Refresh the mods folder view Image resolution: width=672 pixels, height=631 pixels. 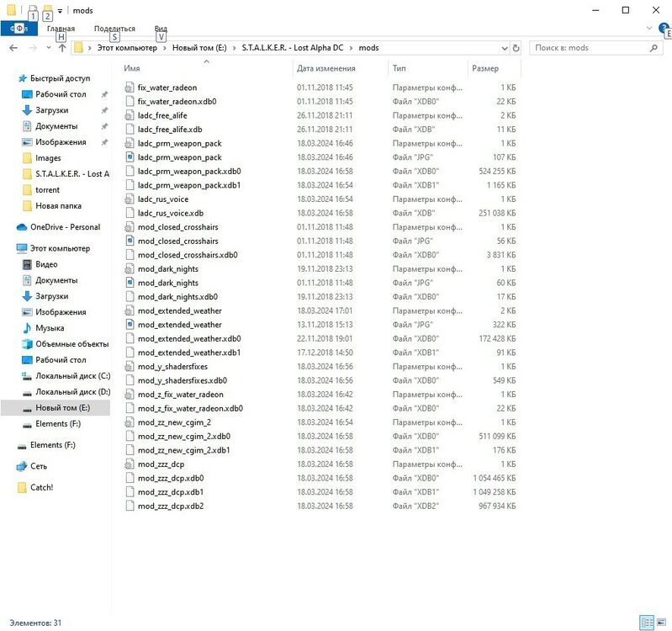(516, 48)
